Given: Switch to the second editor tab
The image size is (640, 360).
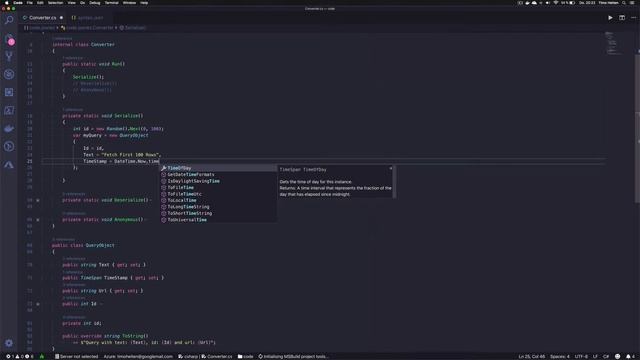Looking at the screenshot, I should click(90, 18).
